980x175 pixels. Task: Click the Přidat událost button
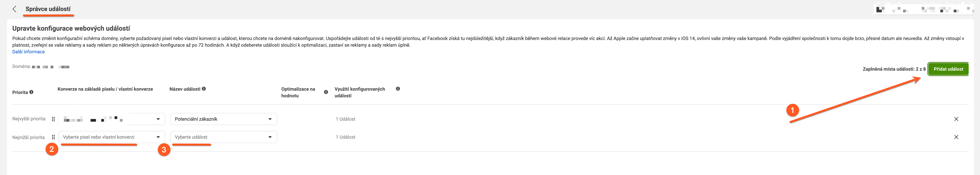pos(948,69)
